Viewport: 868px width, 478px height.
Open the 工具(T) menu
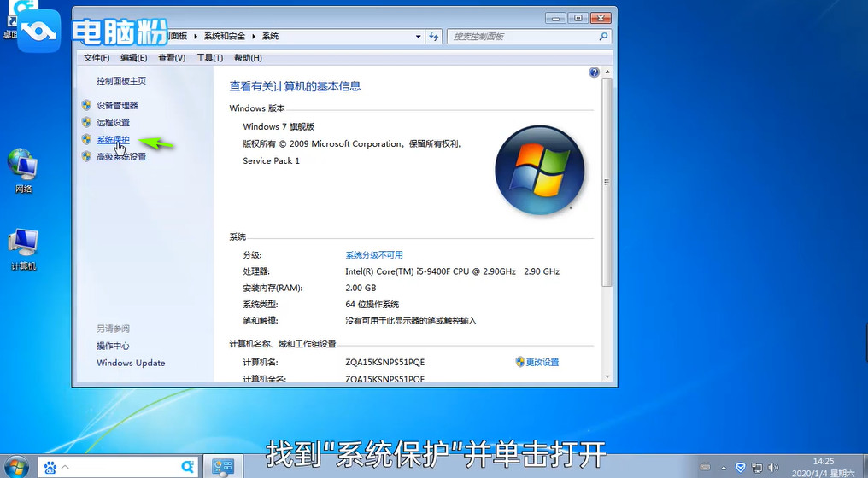click(210, 57)
